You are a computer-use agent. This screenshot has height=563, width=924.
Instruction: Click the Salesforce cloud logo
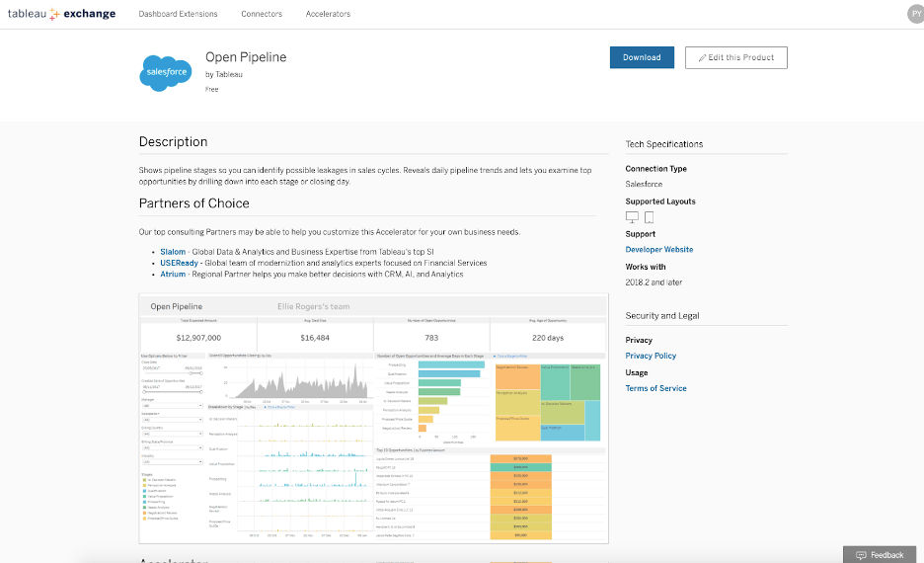click(x=166, y=73)
